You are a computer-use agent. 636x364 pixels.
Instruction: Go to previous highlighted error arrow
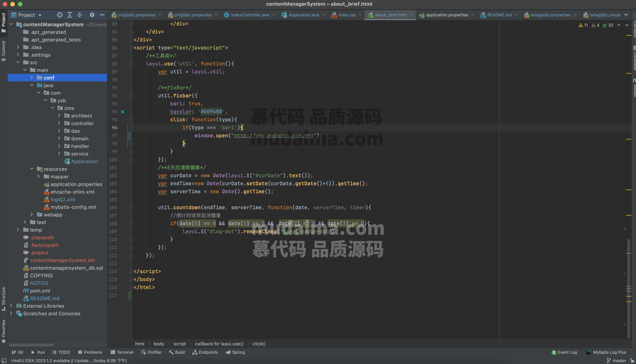[x=619, y=25]
